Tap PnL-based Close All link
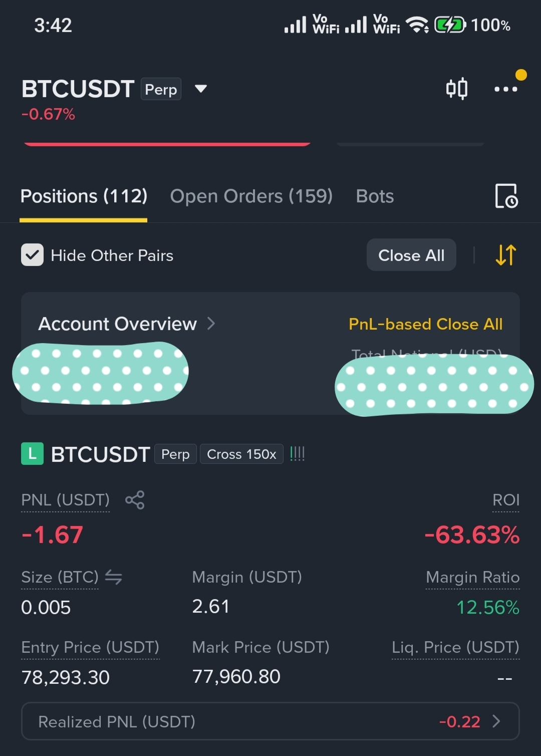This screenshot has height=756, width=541. pyautogui.click(x=426, y=324)
